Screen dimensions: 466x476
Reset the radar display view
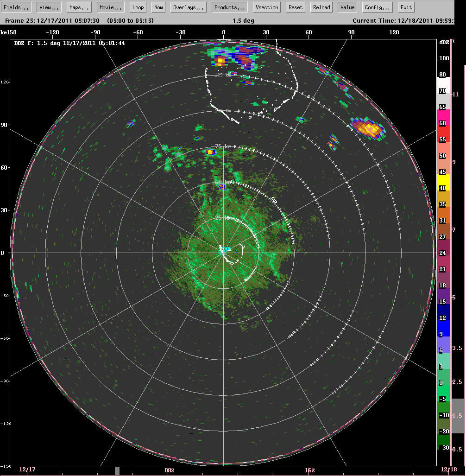[295, 7]
